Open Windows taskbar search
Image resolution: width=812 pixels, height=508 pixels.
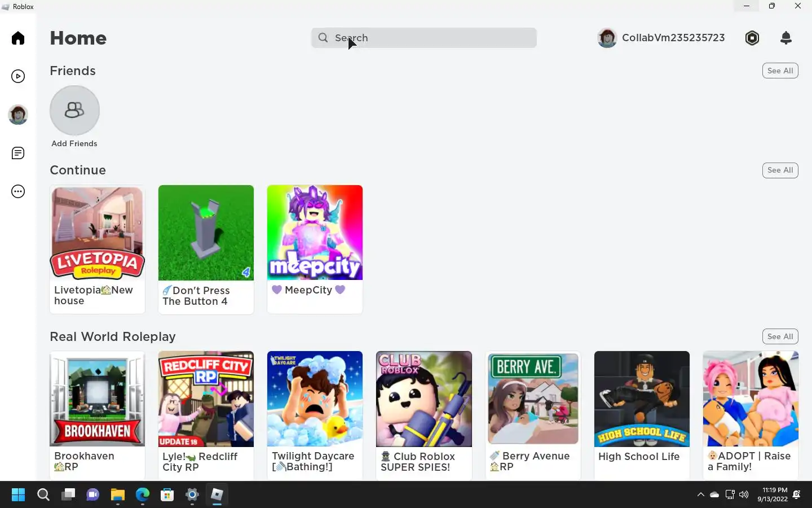[43, 495]
